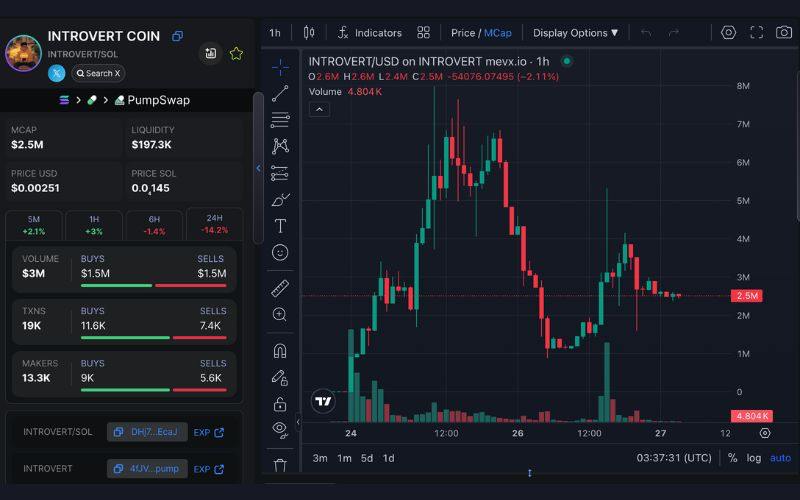Copy the DHj7...EcaJ pair address
Screen dimensions: 800x500
point(147,432)
